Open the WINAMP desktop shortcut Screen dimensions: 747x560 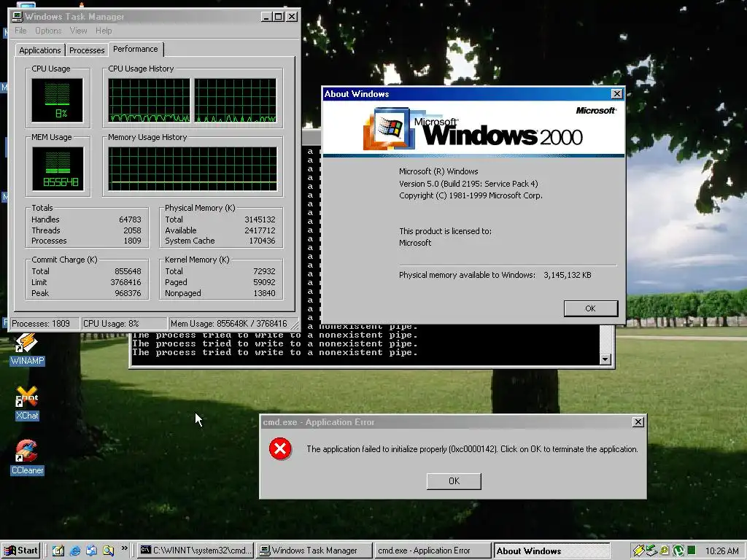27,349
